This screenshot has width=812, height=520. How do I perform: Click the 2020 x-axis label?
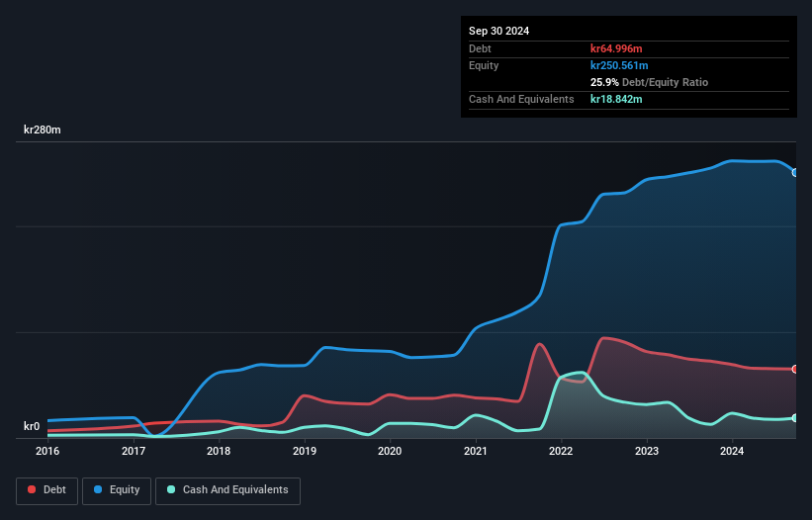(390, 451)
